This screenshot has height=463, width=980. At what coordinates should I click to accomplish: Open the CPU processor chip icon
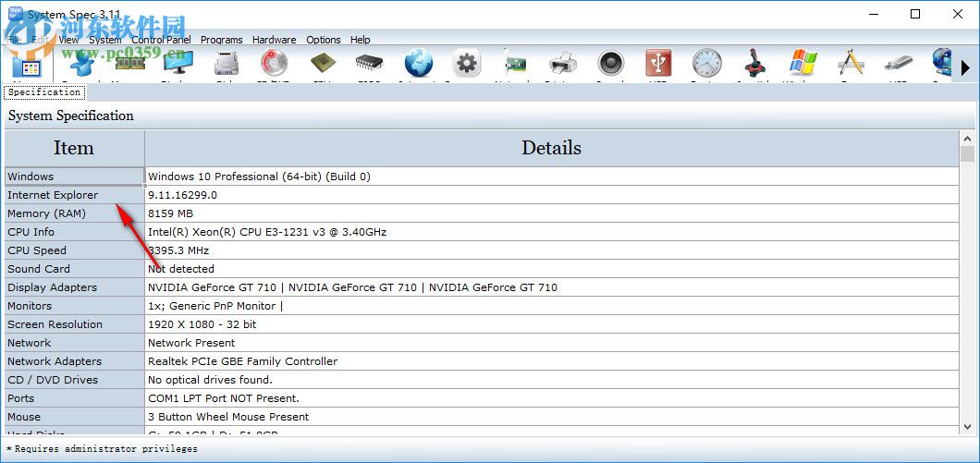323,63
